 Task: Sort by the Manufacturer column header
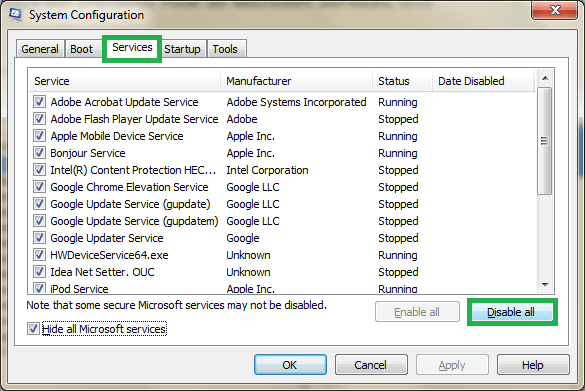(x=297, y=81)
